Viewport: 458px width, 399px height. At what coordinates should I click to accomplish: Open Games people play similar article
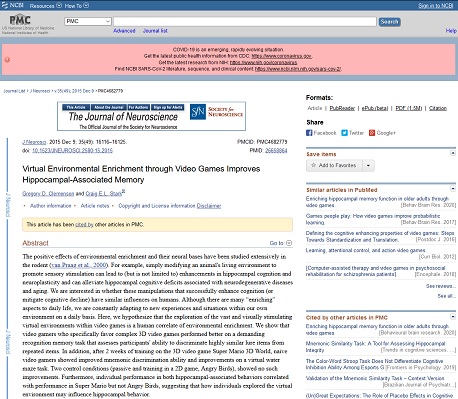[x=373, y=219]
